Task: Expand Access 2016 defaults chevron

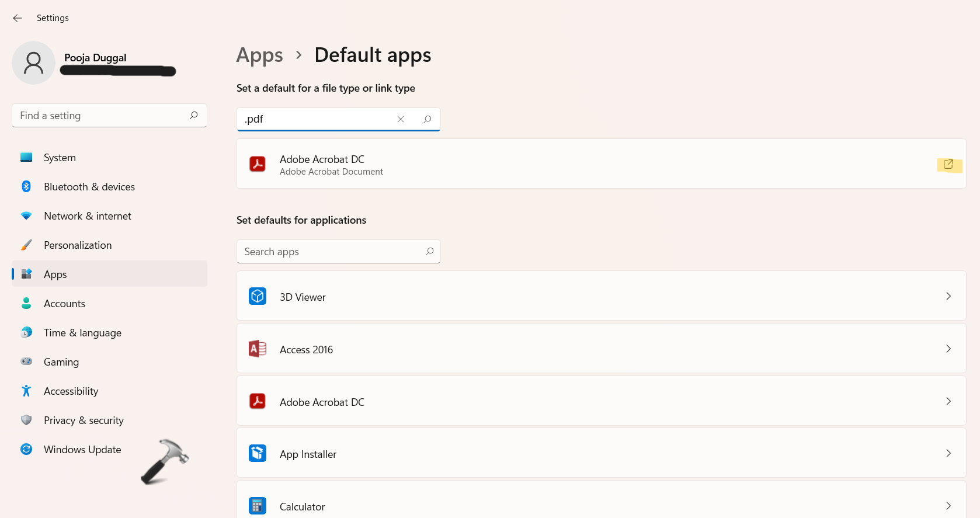Action: (x=948, y=349)
